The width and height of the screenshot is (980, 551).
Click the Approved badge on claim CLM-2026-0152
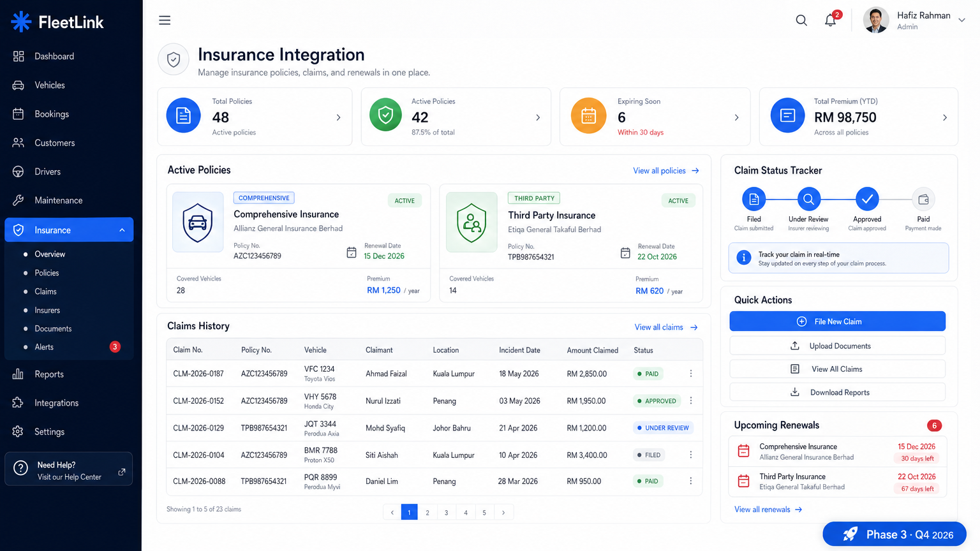(x=657, y=400)
